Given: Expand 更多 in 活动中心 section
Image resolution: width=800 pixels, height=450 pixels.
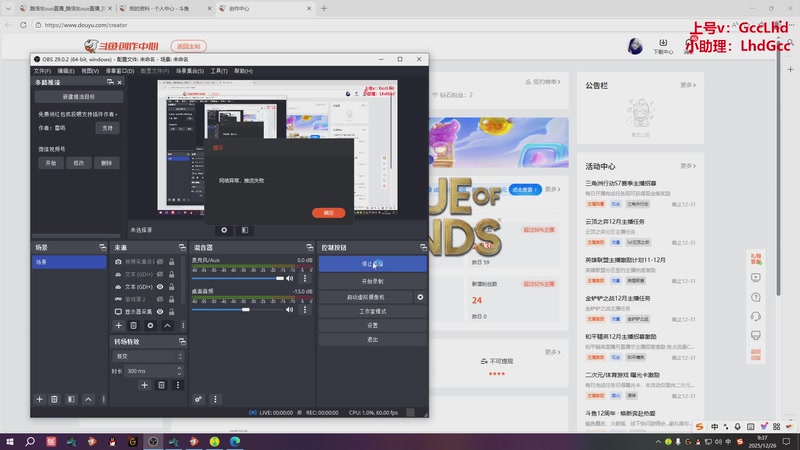Looking at the screenshot, I should (x=688, y=166).
